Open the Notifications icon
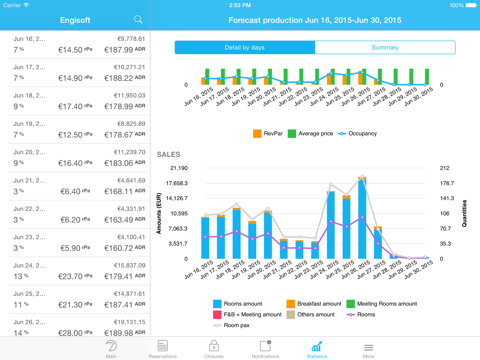Viewport: 480px width, 360px height. point(265,346)
